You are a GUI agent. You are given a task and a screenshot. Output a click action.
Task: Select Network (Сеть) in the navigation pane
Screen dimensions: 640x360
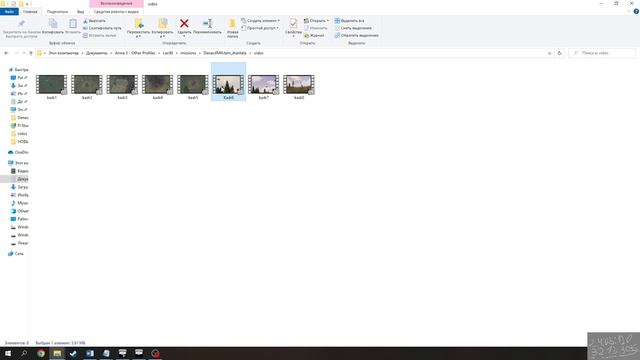coord(16,253)
